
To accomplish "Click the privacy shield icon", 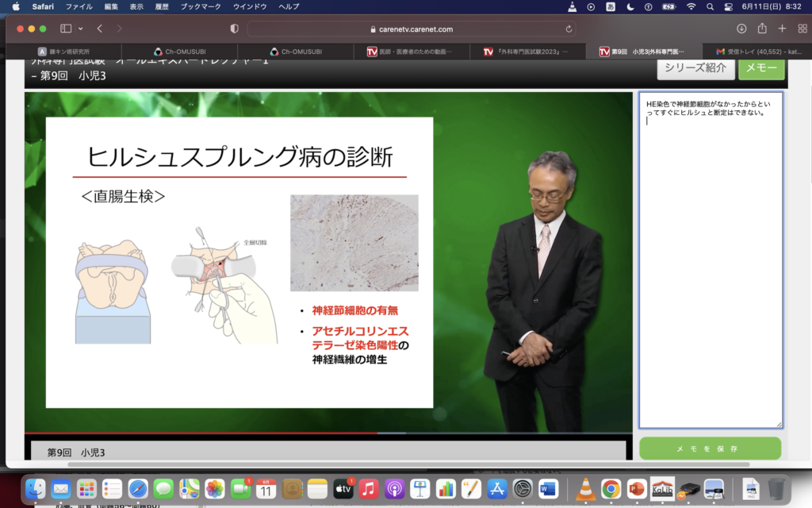I will [234, 29].
